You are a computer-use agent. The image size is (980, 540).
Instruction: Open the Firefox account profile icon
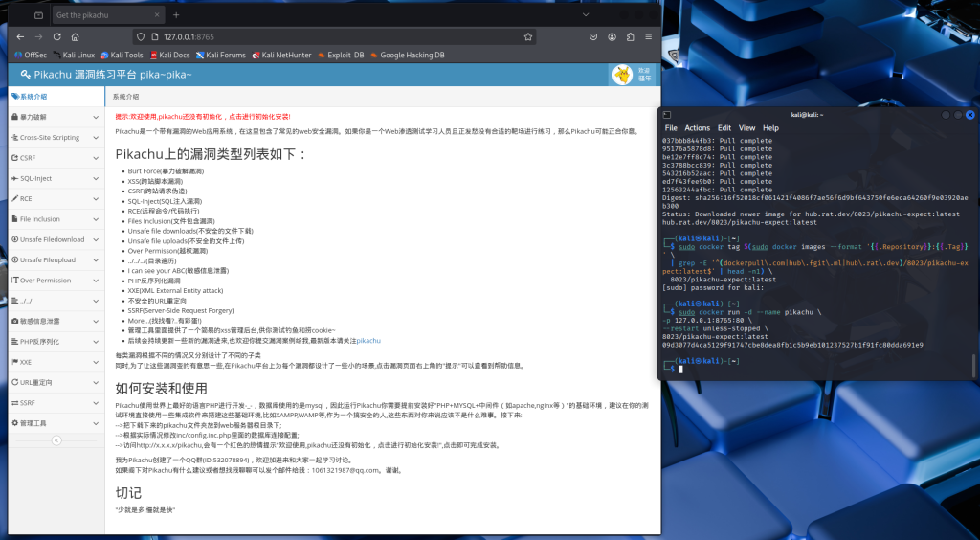tap(612, 36)
